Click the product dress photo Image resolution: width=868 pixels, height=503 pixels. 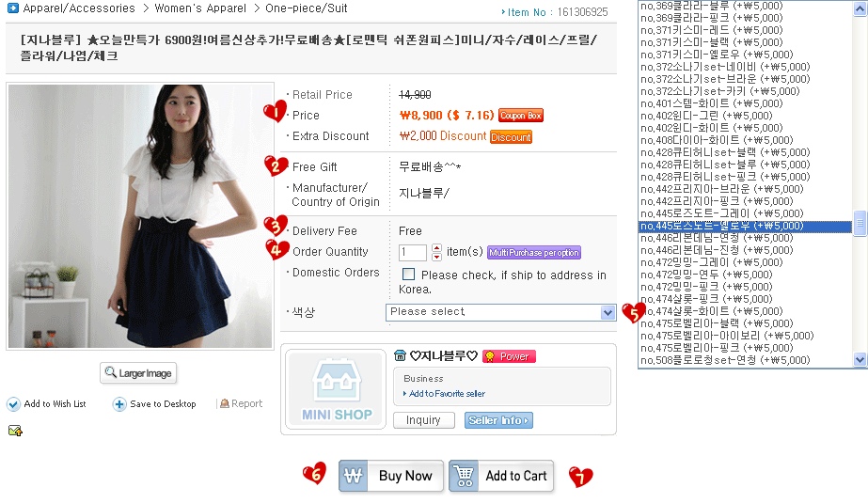140,216
